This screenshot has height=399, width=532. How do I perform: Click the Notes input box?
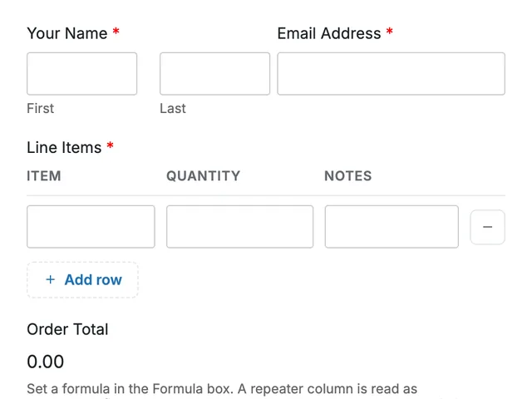tap(392, 227)
